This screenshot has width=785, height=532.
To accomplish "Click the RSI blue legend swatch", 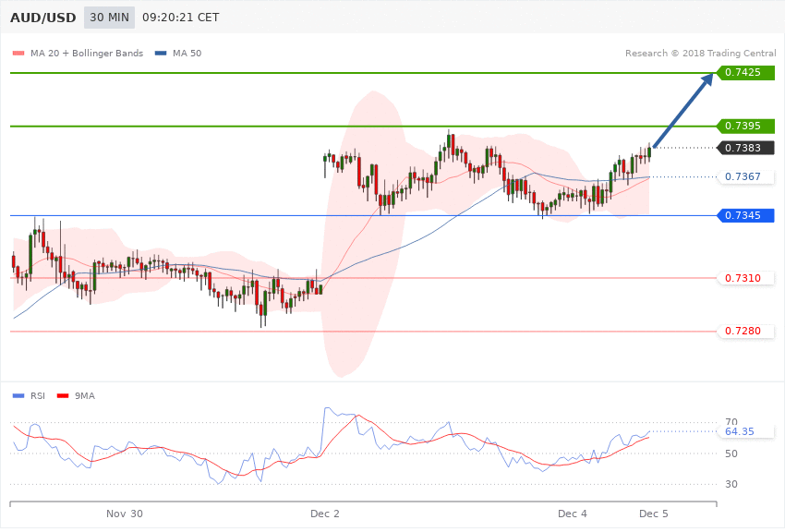I will [x=18, y=396].
